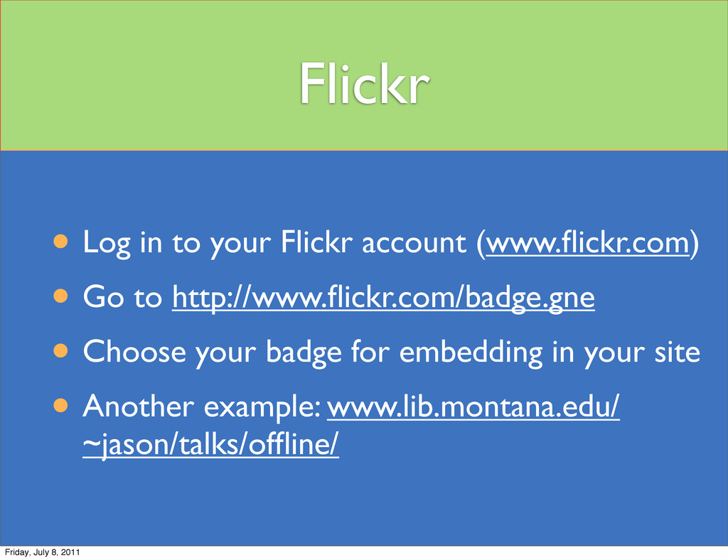Click the "Friday, July 8, 2011" footer date
The width and height of the screenshot is (728, 560).
(x=42, y=552)
